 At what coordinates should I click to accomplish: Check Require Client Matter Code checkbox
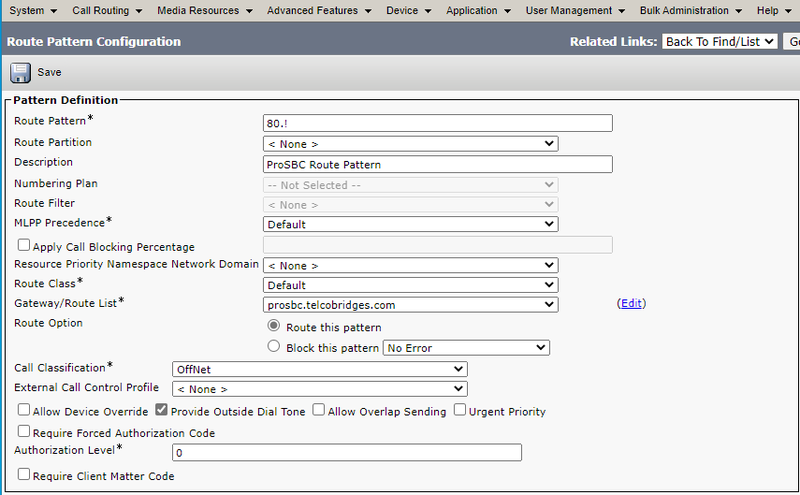[x=23, y=474]
